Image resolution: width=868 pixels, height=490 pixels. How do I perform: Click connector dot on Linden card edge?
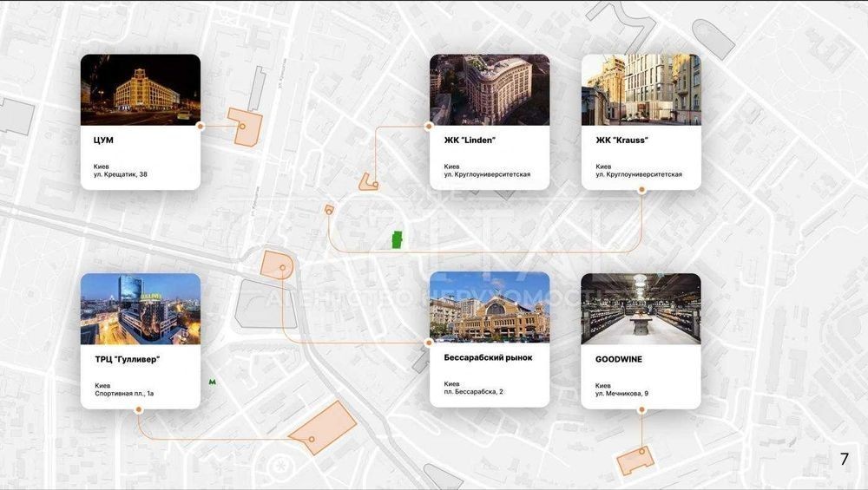429,127
